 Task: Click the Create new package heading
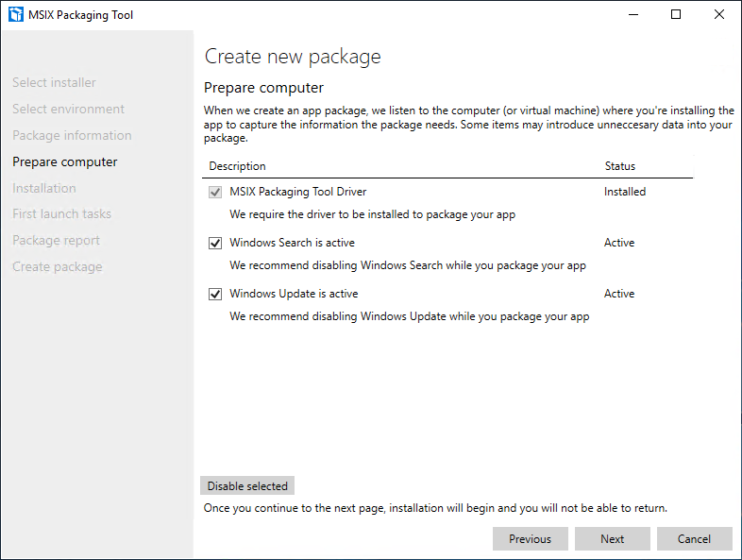tap(293, 57)
